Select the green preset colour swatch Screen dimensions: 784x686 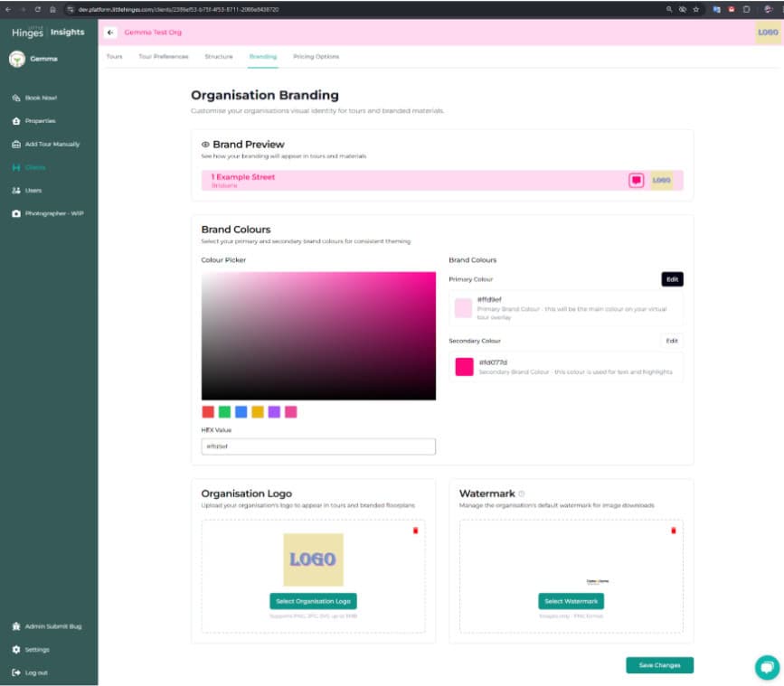[x=226, y=411]
